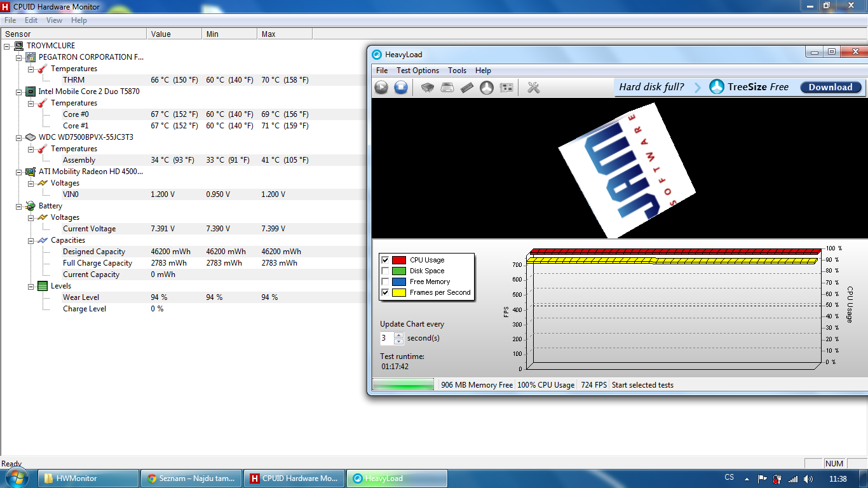
Task: Click the TreeSize Free Download button
Action: pos(831,88)
